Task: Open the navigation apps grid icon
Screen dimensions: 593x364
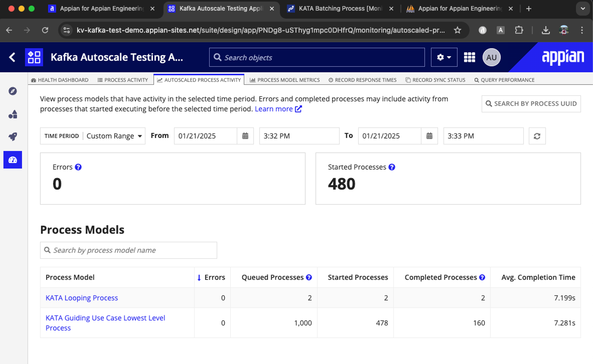Action: [469, 57]
